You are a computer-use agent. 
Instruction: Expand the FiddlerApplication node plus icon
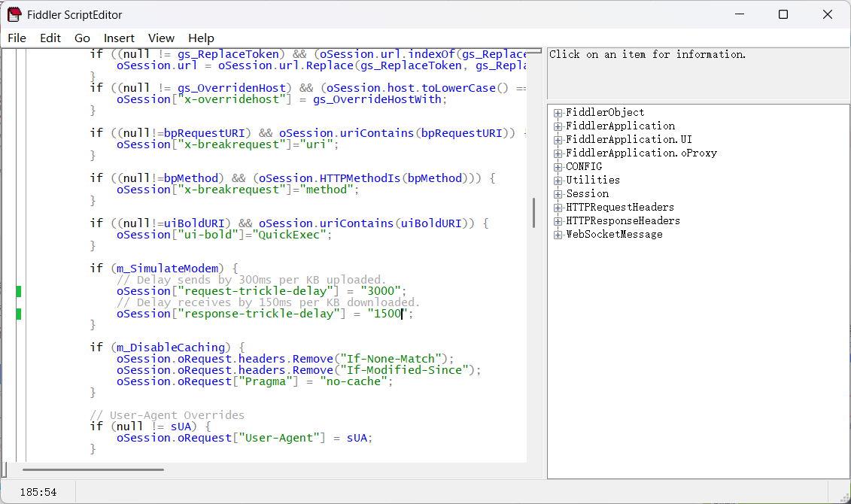click(x=558, y=126)
